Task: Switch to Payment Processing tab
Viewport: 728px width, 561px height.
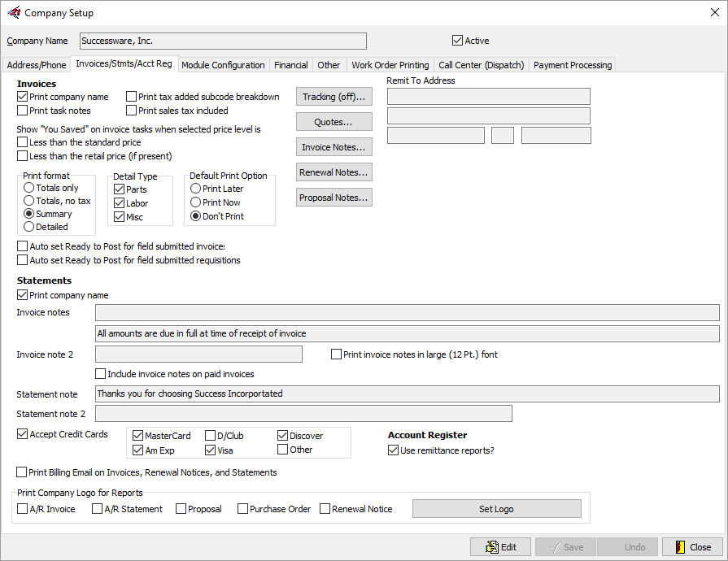Action: (x=573, y=65)
